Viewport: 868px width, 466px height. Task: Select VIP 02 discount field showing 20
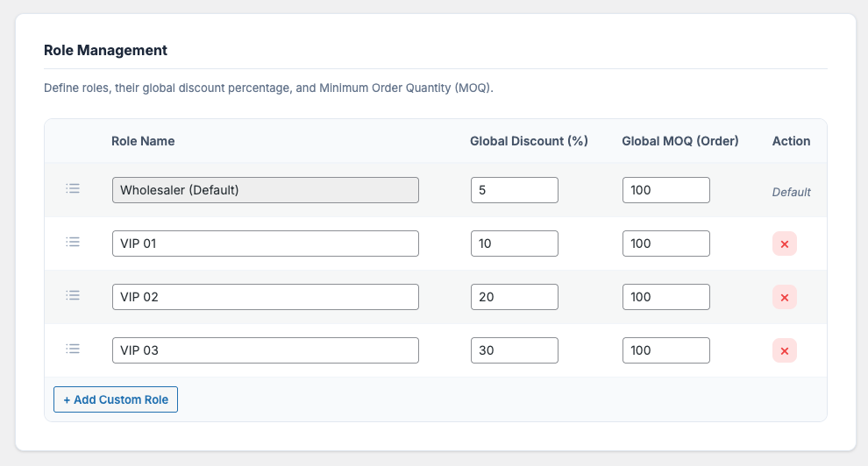coord(514,297)
